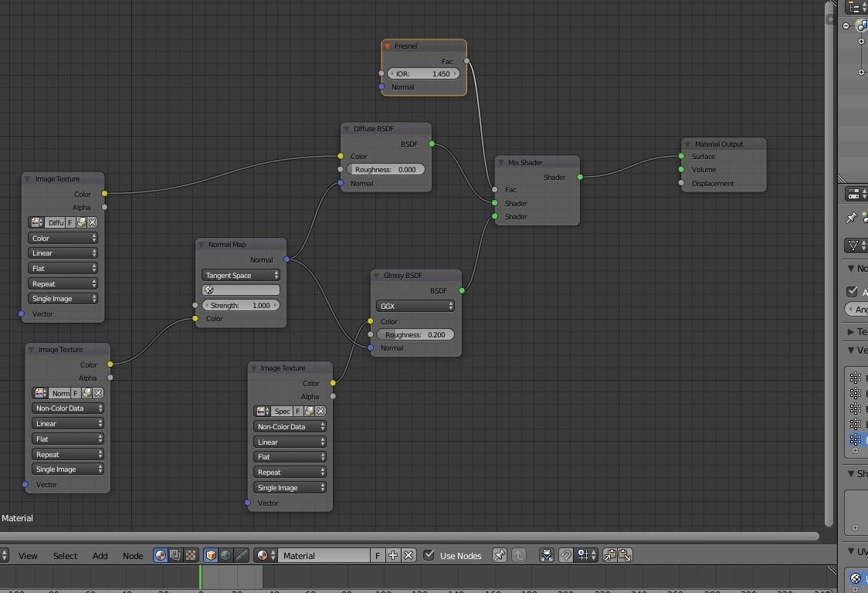Open the View menu
Image resolution: width=868 pixels, height=593 pixels.
coord(28,556)
